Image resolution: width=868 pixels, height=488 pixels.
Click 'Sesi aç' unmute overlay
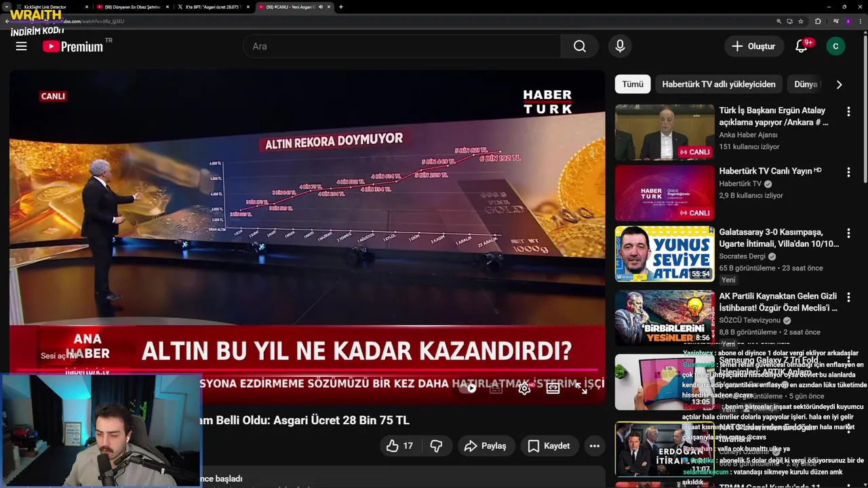point(58,356)
